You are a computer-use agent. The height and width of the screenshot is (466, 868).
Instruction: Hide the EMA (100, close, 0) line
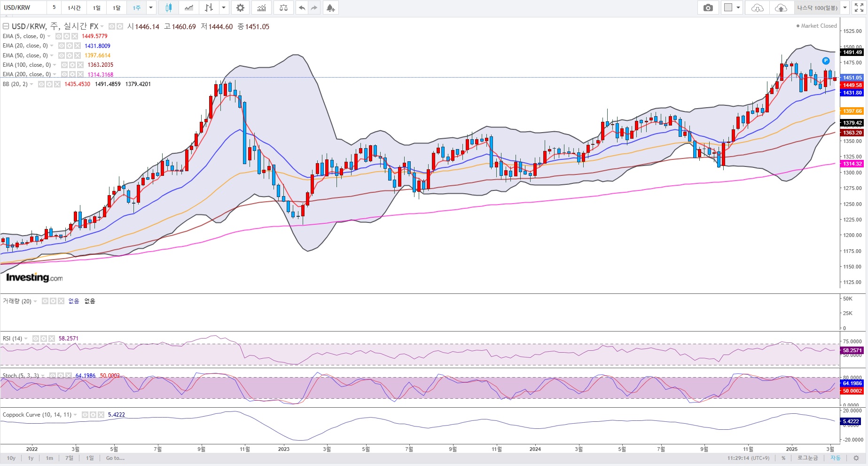click(64, 65)
